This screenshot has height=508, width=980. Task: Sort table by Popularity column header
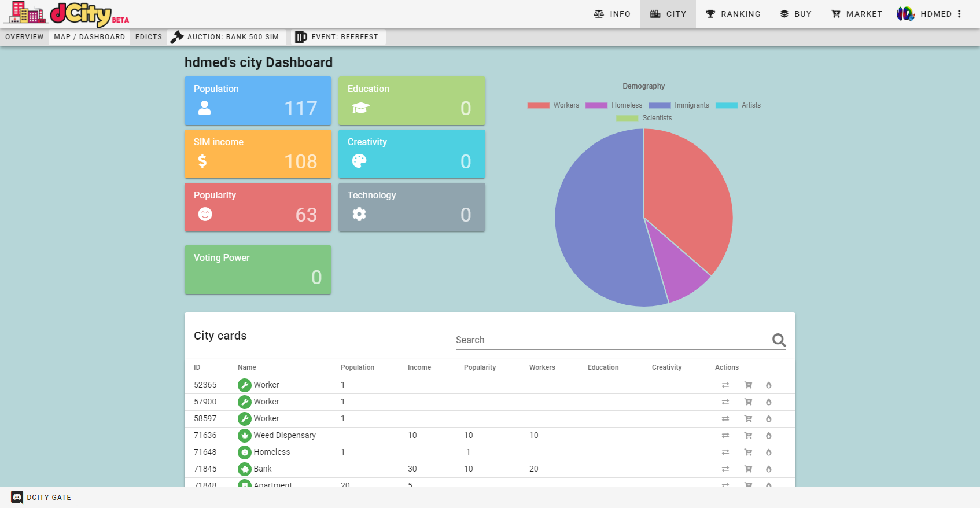480,367
